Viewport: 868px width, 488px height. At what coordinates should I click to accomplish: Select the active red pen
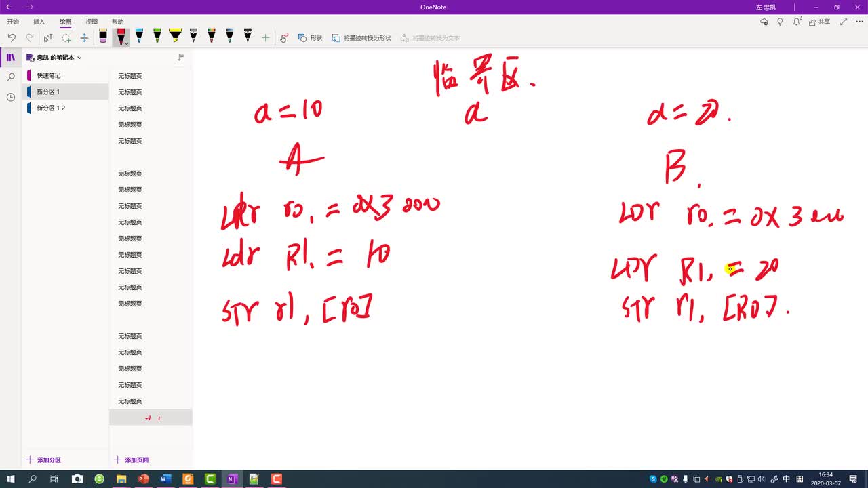point(121,37)
